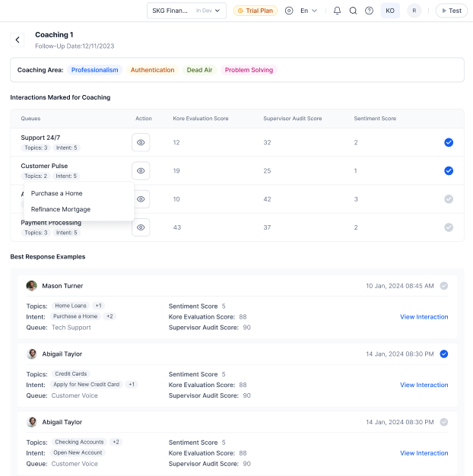View the Support 24/7 interaction with eye icon
473x476 pixels.
[x=141, y=142]
